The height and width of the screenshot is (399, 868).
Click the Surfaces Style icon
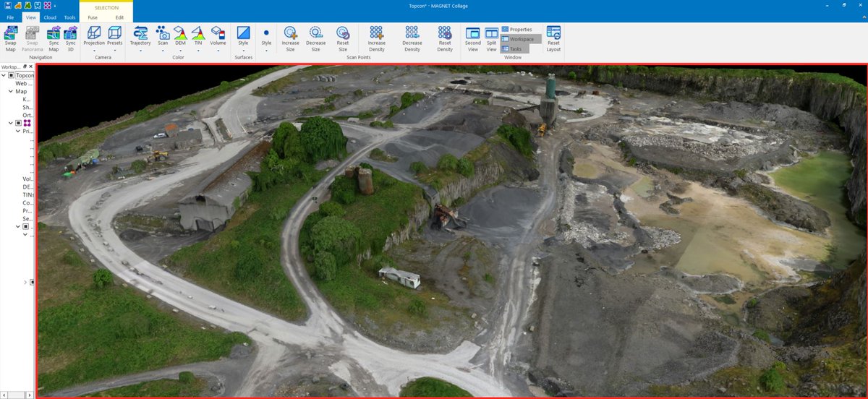243,33
